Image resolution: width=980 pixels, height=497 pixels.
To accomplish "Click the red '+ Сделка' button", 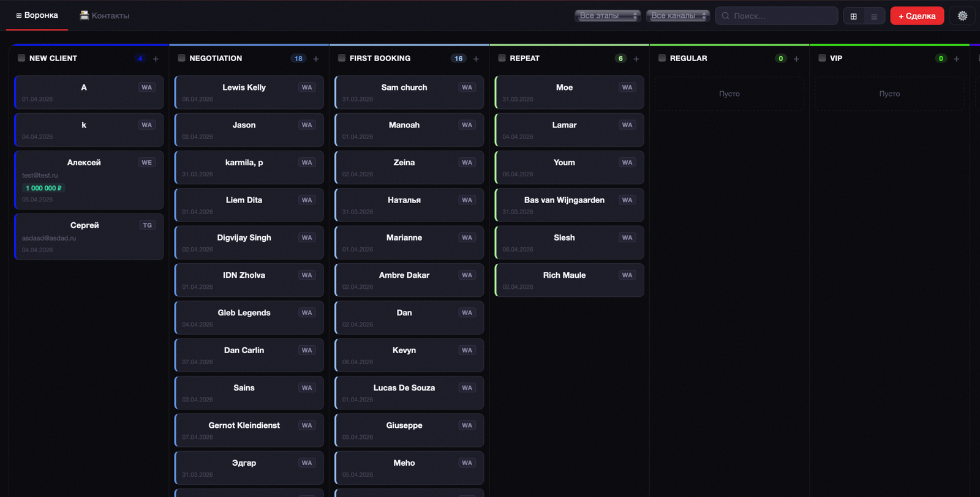I will coord(916,16).
